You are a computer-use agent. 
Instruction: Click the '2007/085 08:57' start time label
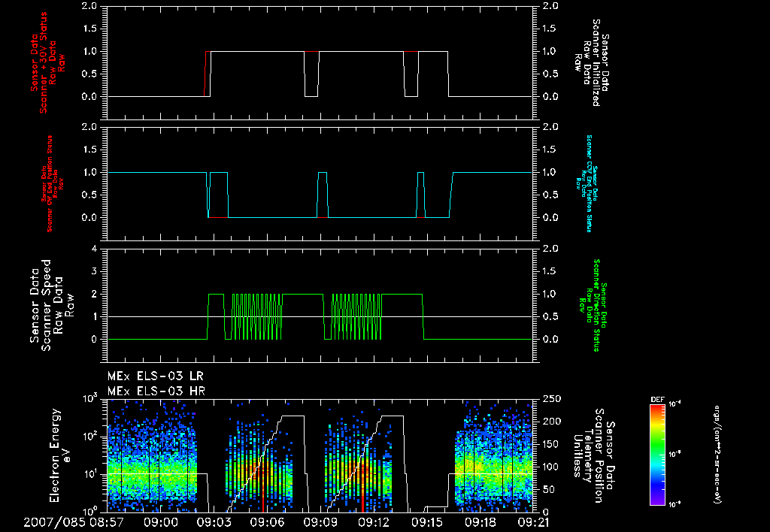point(74,523)
